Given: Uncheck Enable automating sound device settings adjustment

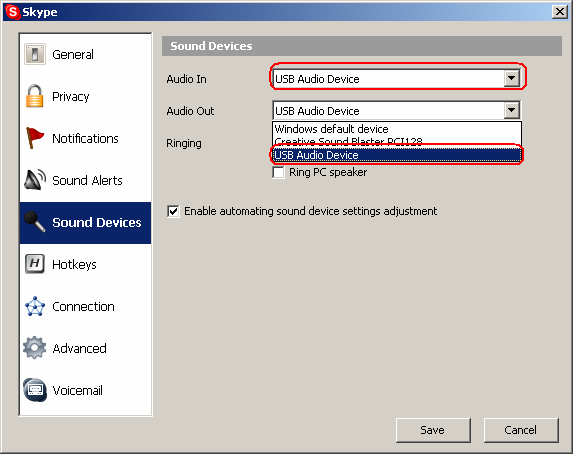Looking at the screenshot, I should [x=173, y=211].
